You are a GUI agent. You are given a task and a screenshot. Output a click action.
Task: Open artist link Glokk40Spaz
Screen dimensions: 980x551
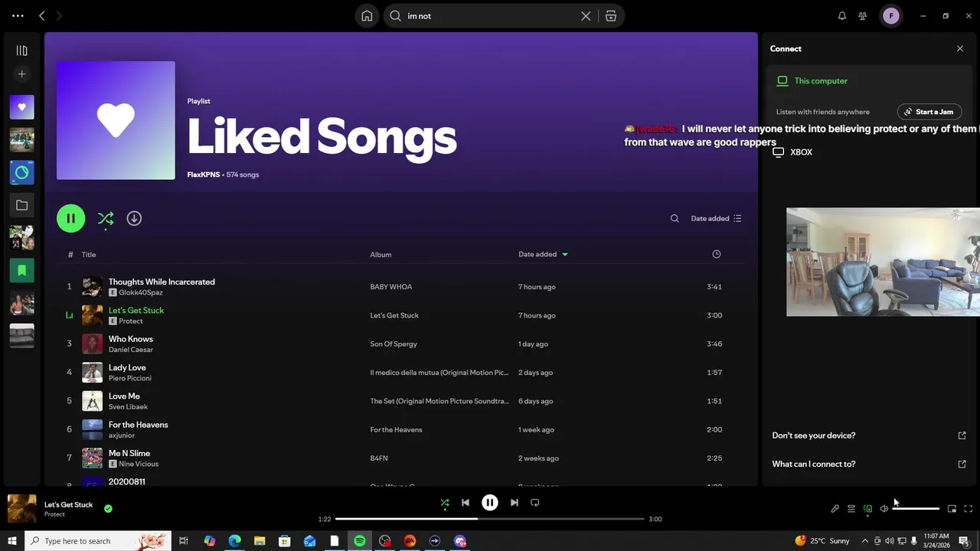pos(141,293)
